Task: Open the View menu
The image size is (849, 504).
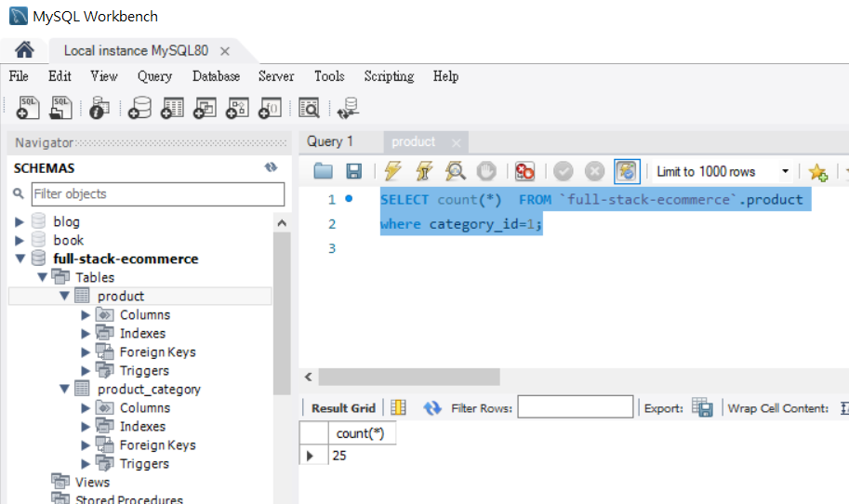Action: [104, 76]
